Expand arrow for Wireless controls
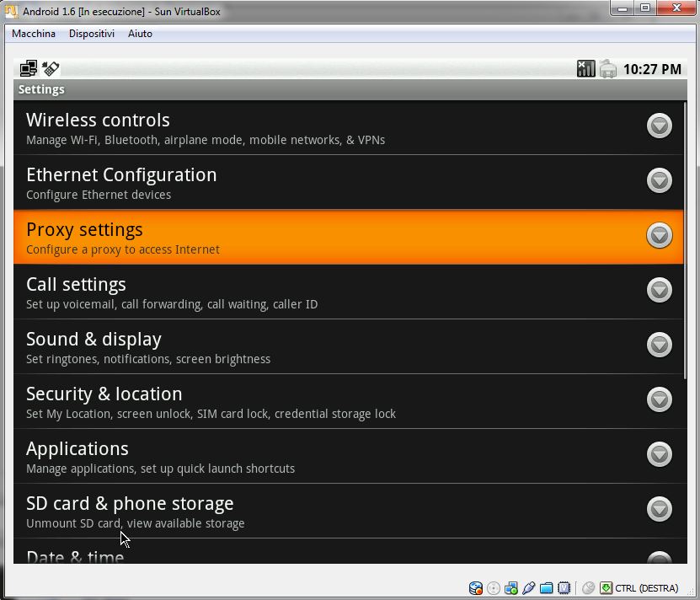 tap(660, 126)
